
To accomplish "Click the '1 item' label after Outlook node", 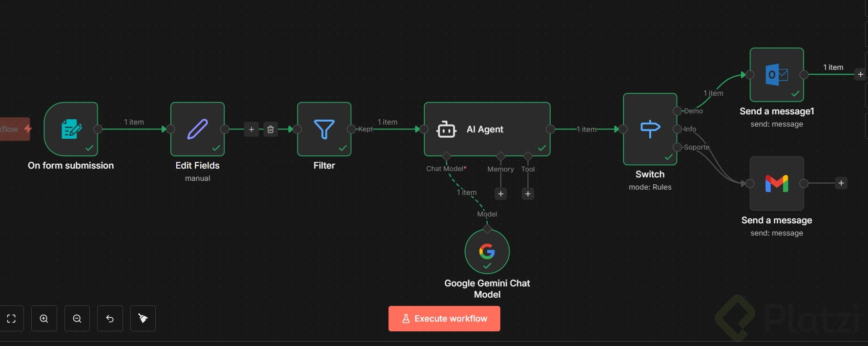I will coord(833,67).
